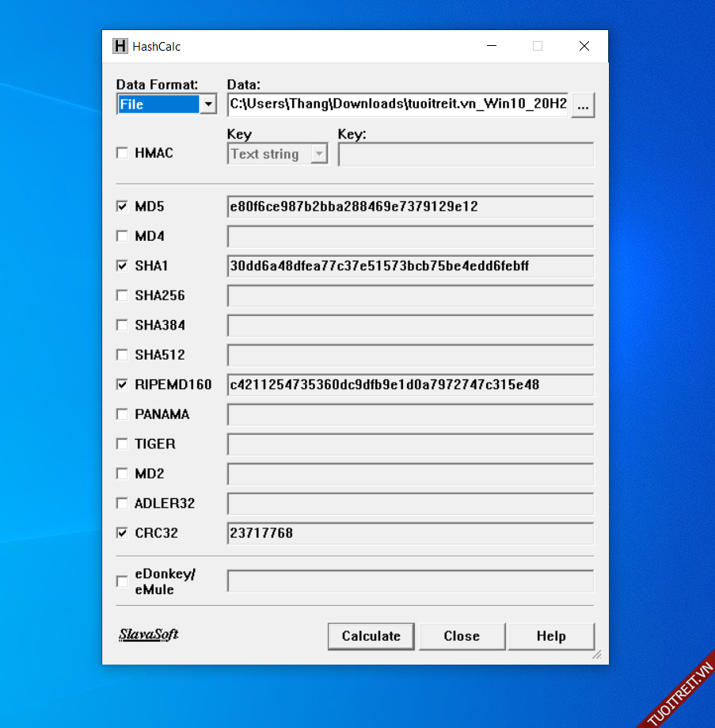Disable the RIPEMD160 checkbox

click(x=122, y=385)
